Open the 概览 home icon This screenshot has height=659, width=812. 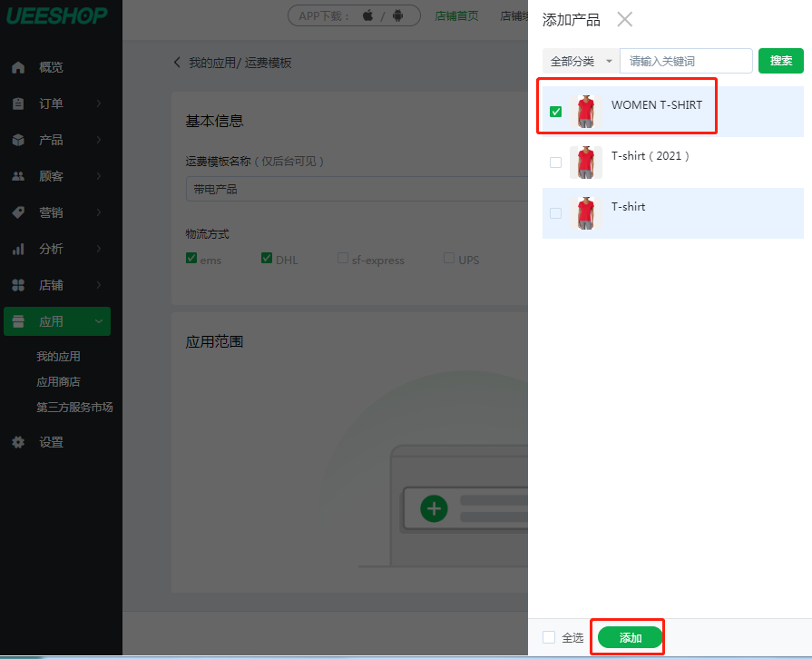click(18, 67)
